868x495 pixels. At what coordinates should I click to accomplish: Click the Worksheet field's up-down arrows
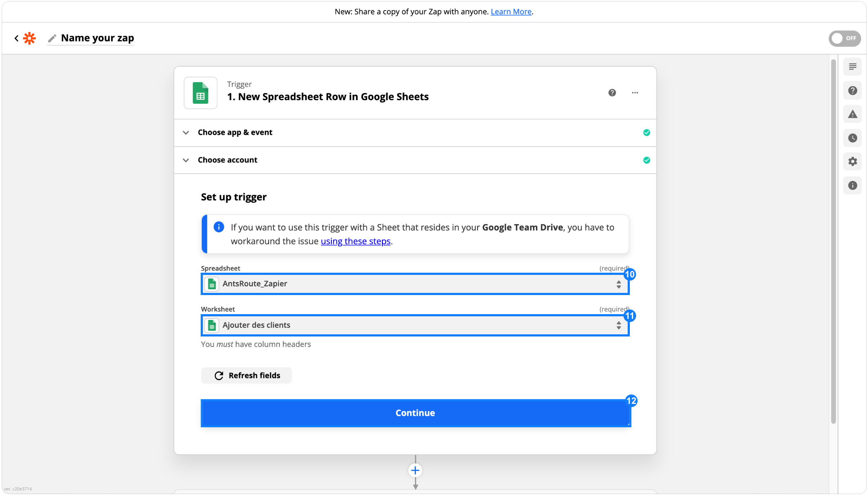tap(618, 325)
